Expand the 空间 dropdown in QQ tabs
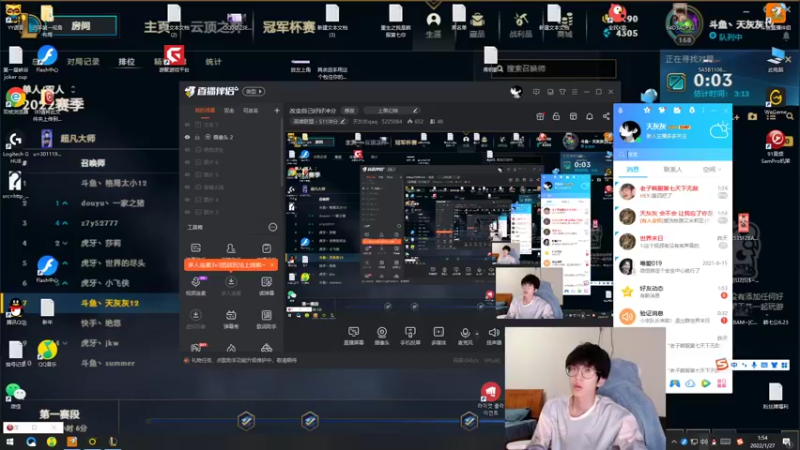 tap(712, 169)
